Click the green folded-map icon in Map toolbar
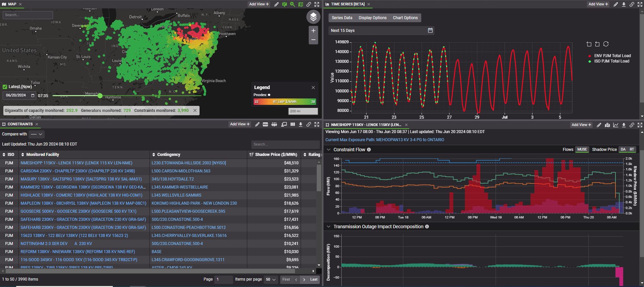Image resolution: width=644 pixels, height=287 pixels. (301, 4)
